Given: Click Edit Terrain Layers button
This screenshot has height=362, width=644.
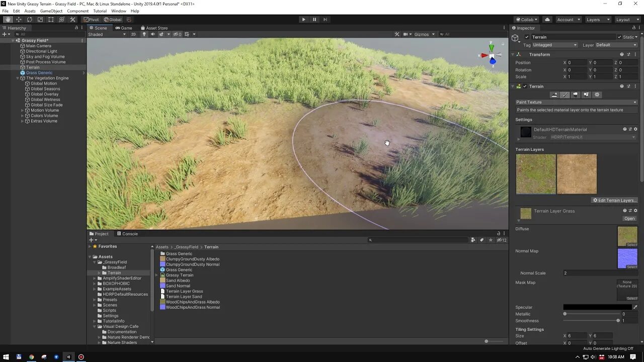Looking at the screenshot, I should coord(614,200).
